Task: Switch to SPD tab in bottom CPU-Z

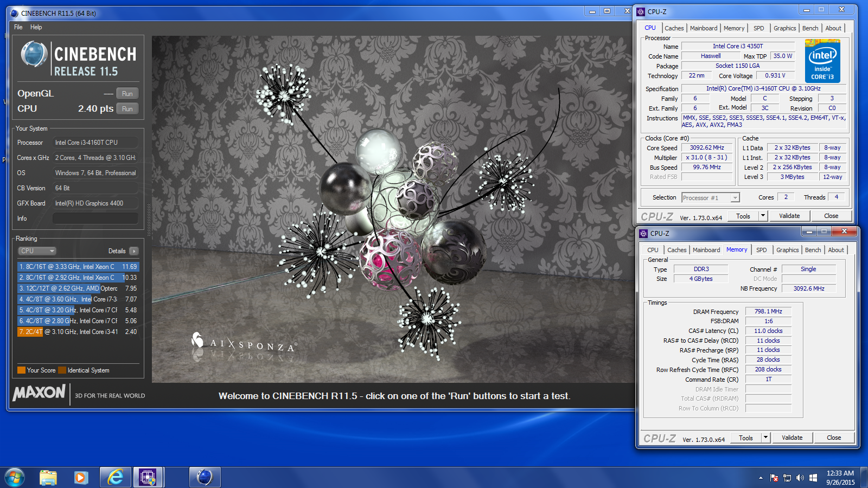Action: coord(762,250)
